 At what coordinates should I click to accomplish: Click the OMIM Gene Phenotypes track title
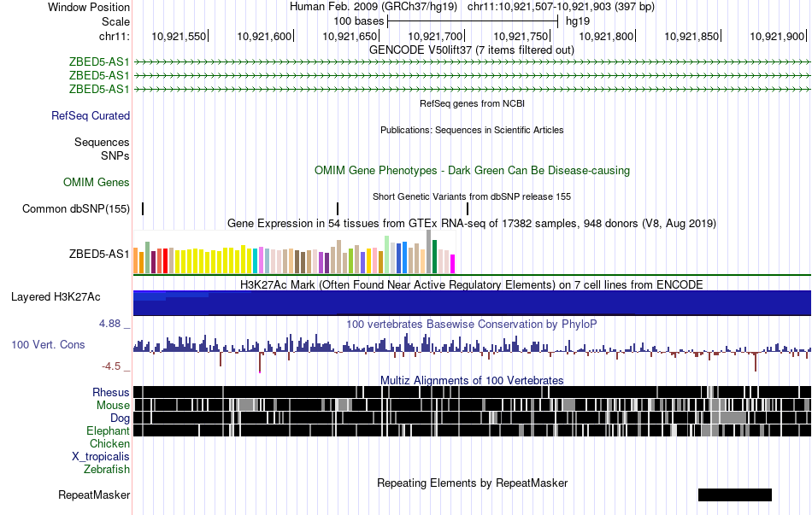(473, 170)
